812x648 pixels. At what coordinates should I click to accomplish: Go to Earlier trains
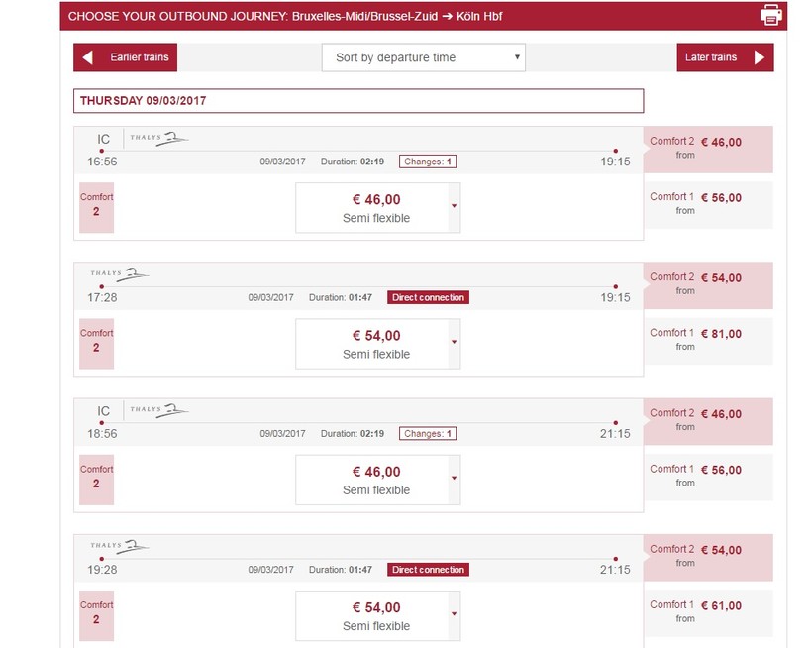click(125, 57)
